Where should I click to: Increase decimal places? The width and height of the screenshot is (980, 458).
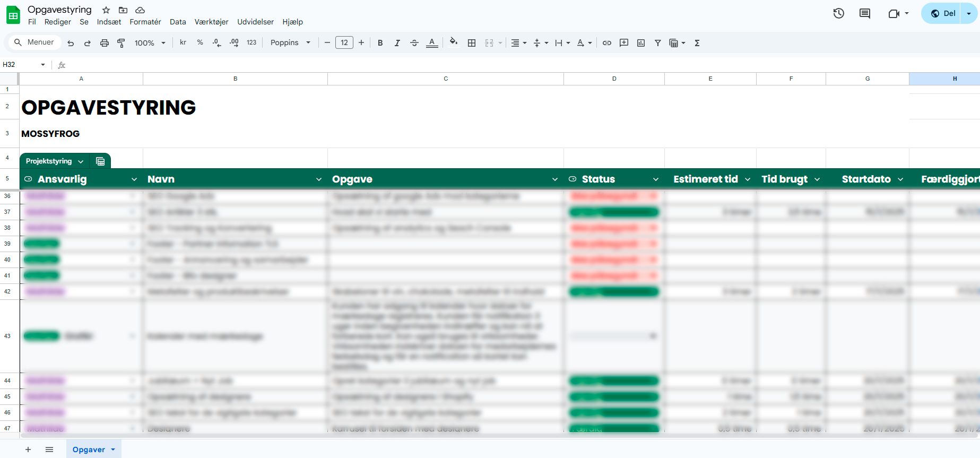(x=234, y=42)
